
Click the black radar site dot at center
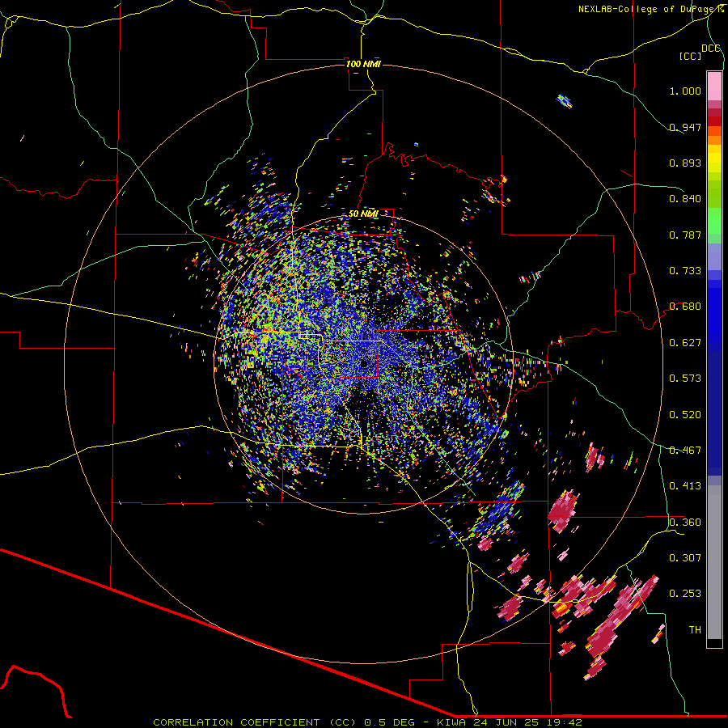363,363
